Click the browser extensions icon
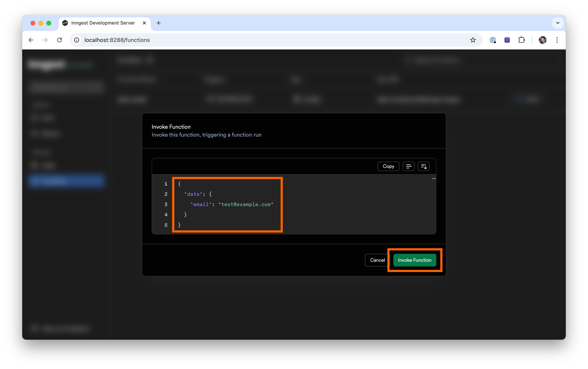 point(522,40)
